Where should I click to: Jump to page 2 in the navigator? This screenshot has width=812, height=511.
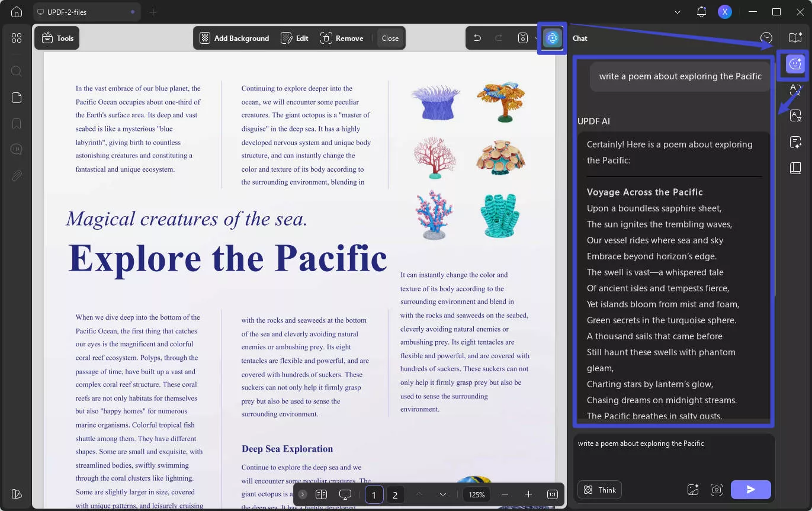(x=396, y=494)
